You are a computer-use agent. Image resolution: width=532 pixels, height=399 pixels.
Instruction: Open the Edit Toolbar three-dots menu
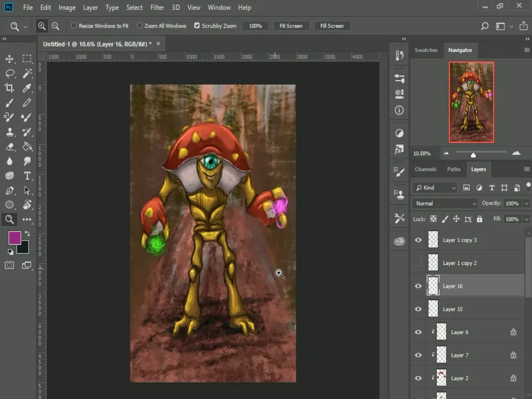27,220
